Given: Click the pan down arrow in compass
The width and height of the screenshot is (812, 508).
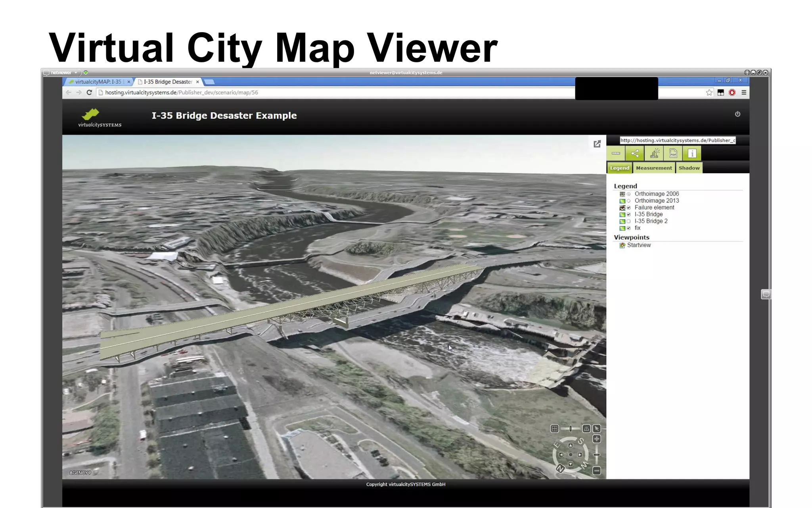Looking at the screenshot, I should pos(571,464).
